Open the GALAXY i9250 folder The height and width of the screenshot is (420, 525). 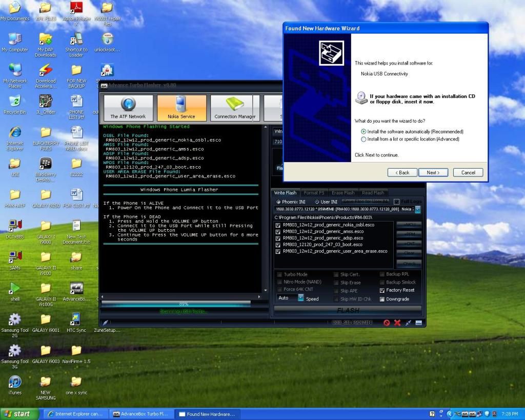click(46, 198)
